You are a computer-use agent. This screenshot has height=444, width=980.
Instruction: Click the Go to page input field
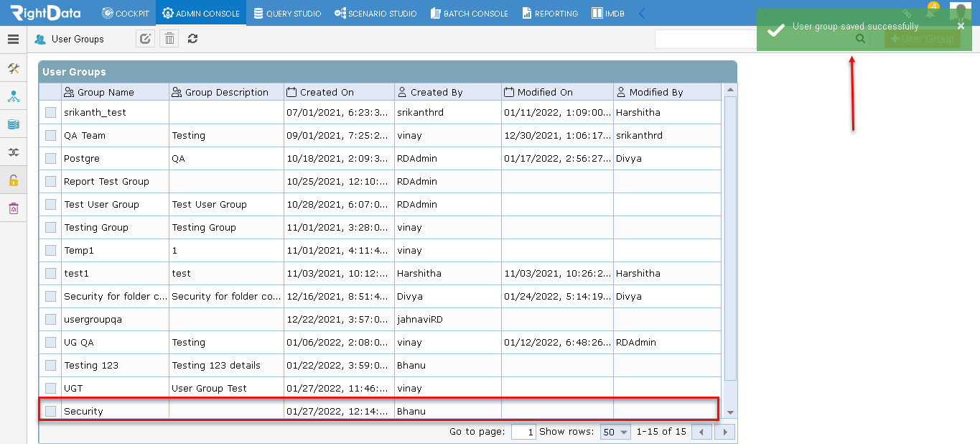point(523,432)
